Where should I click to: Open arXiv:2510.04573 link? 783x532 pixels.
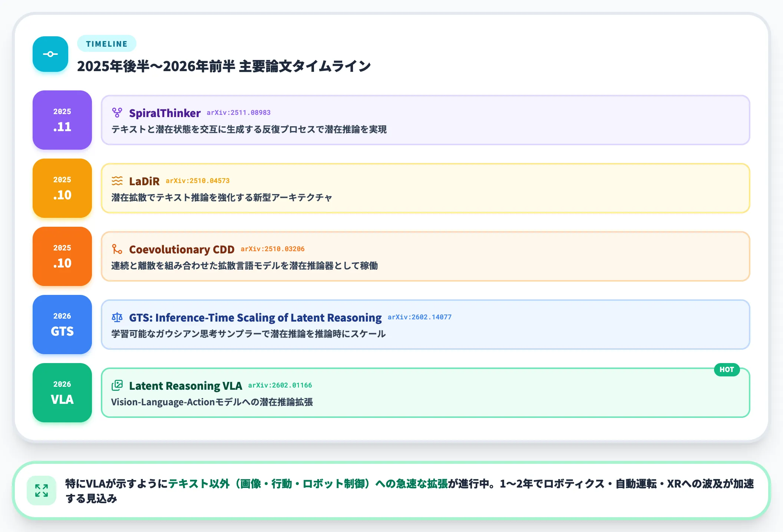tap(198, 181)
